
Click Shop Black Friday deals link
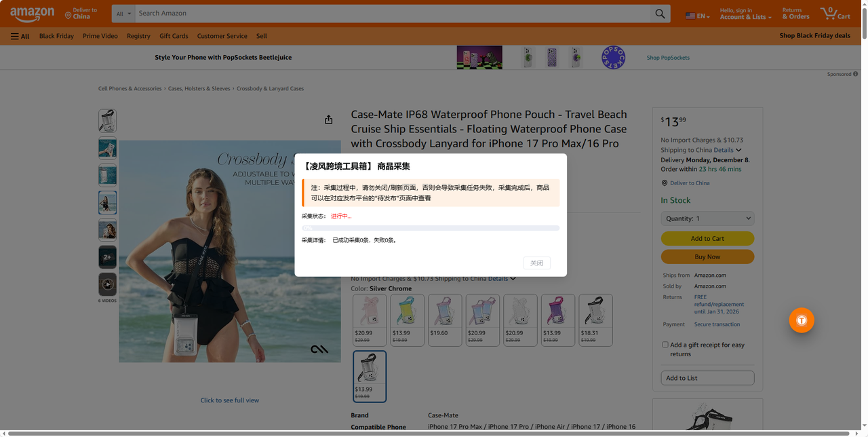[x=814, y=36]
